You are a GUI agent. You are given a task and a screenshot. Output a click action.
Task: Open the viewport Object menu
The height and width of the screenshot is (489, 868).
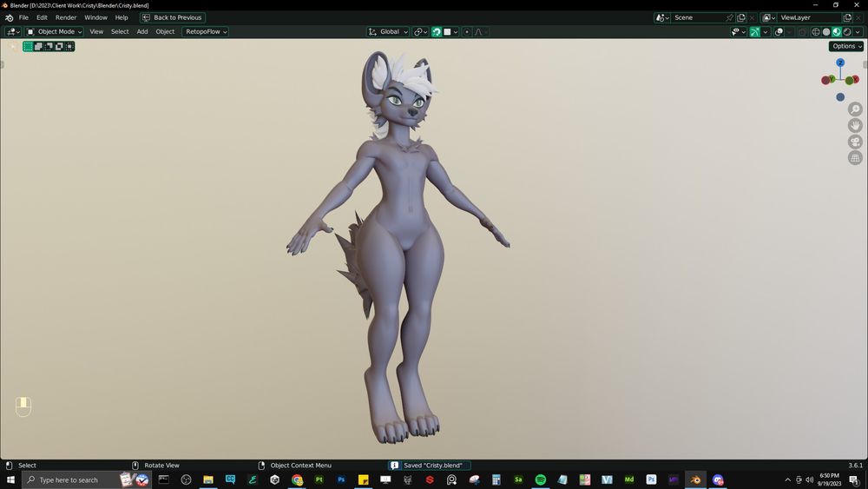click(x=165, y=31)
